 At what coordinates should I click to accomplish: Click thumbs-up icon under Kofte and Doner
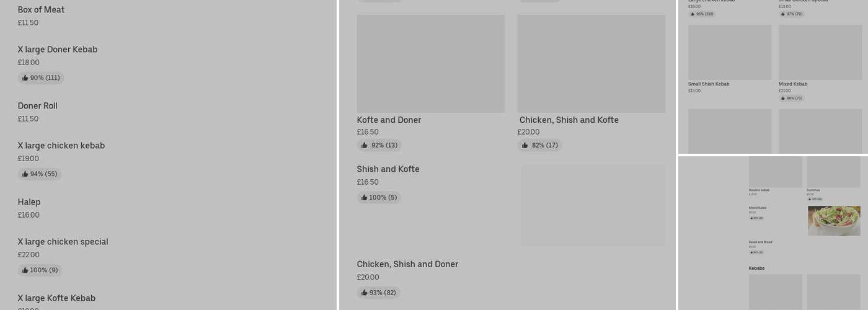tap(365, 146)
